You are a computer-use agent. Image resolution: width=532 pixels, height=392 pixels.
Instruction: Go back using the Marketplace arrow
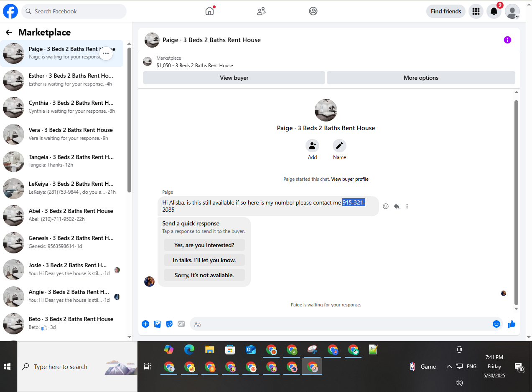[x=9, y=33]
